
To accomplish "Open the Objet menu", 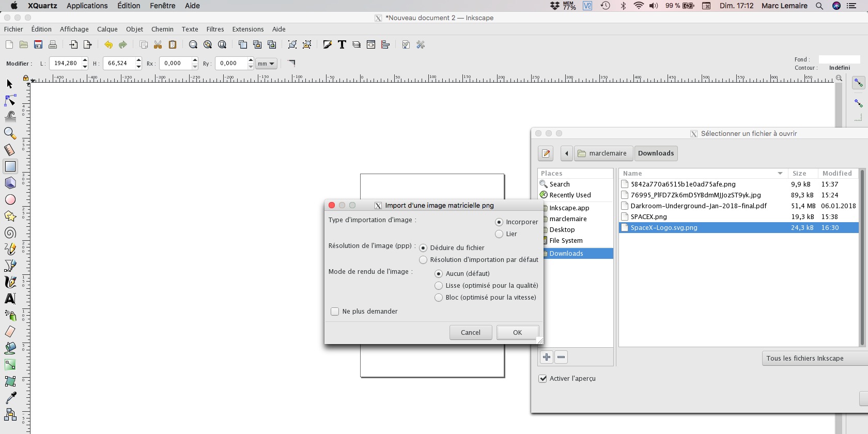I will (x=134, y=29).
